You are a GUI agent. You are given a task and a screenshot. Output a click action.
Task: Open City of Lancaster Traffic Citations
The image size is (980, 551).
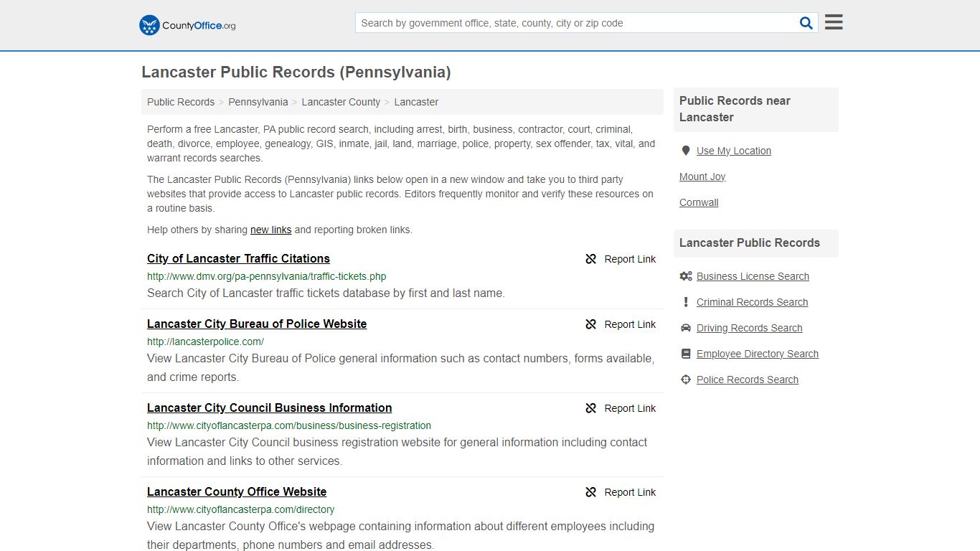238,258
